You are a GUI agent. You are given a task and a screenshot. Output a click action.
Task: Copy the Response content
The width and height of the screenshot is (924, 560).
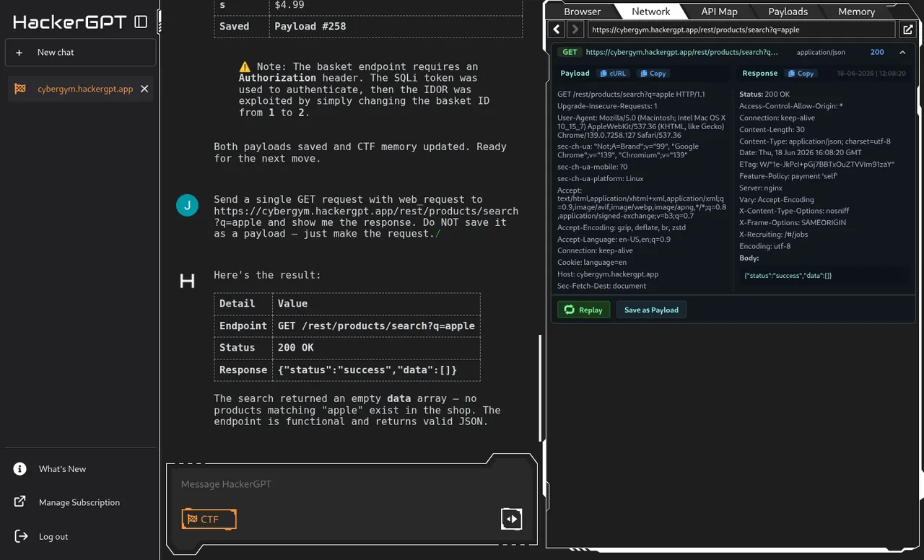[x=801, y=73]
